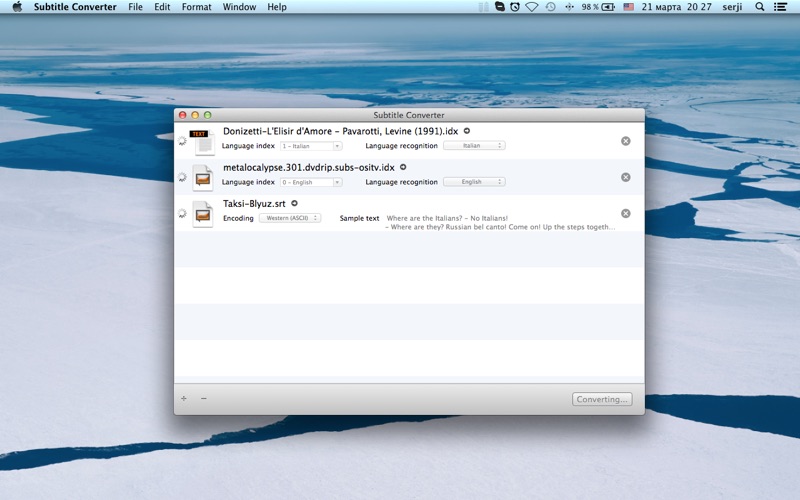Open Language index dropdown showing 1 - Italian
The height and width of the screenshot is (500, 800).
click(311, 146)
